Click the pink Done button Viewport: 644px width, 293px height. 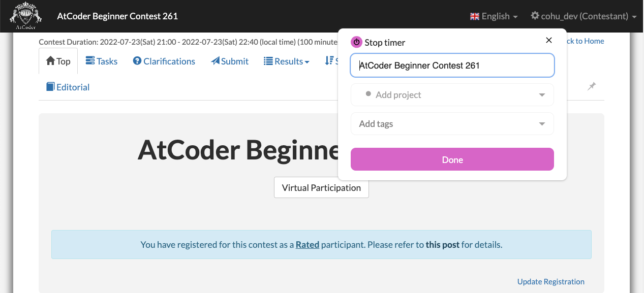tap(452, 159)
